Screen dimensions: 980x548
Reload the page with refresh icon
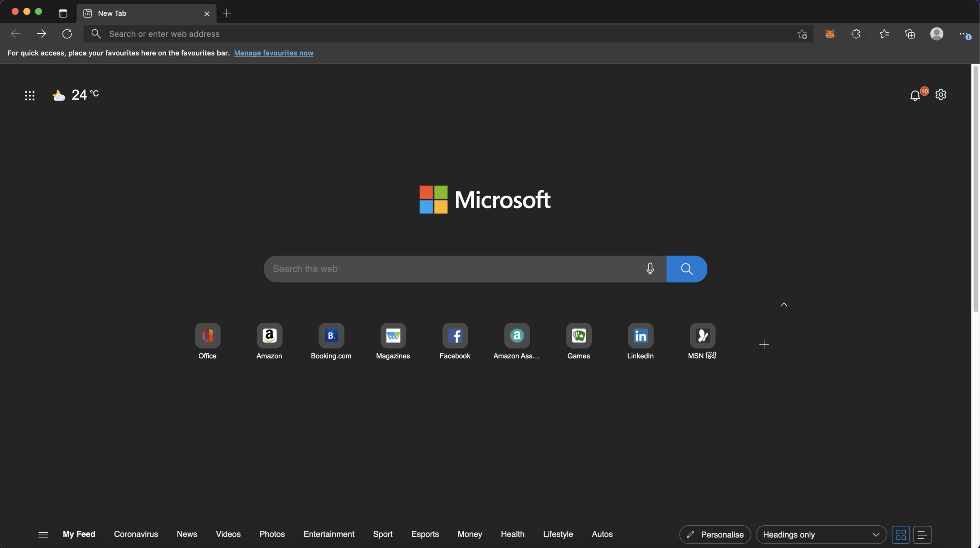click(x=67, y=34)
